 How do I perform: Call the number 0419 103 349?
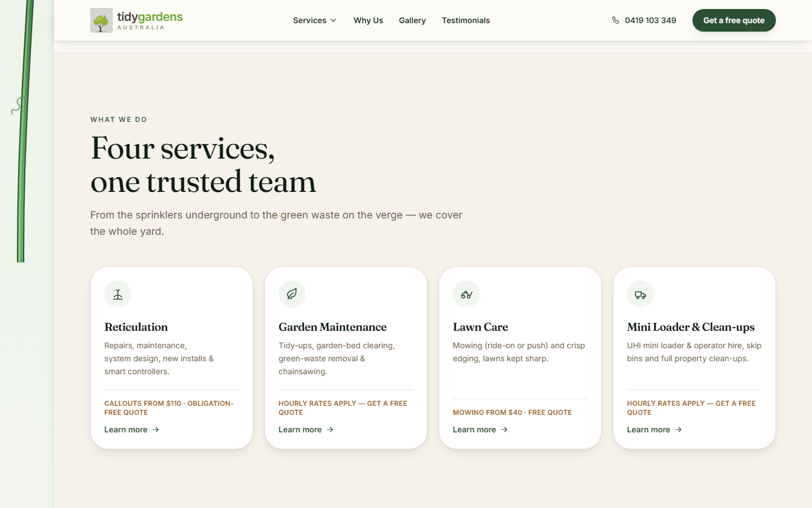(x=650, y=20)
